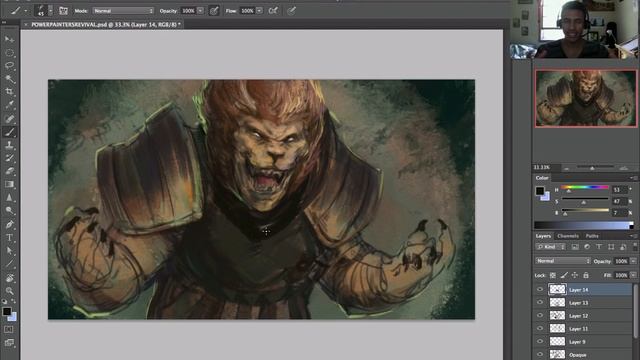Open the brush Mode dropdown

tap(123, 11)
